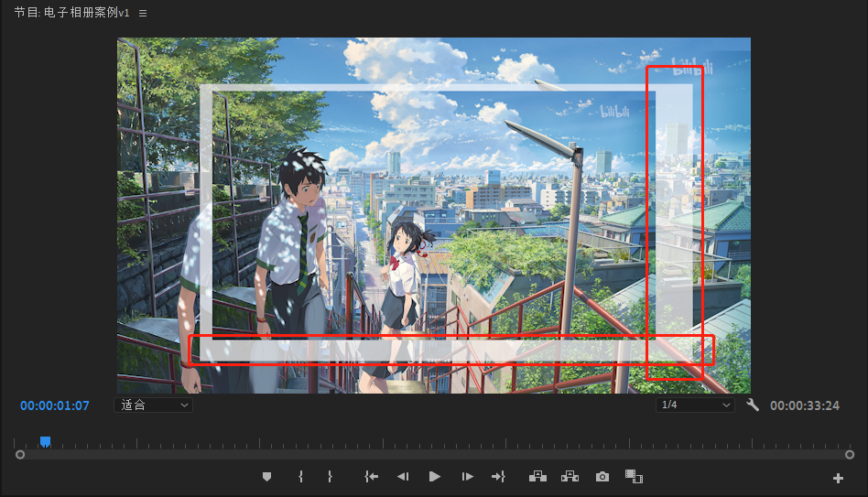Viewport: 868px width, 497px height.
Task: Click the 00:00:01:07 current timecode
Action: pyautogui.click(x=55, y=405)
